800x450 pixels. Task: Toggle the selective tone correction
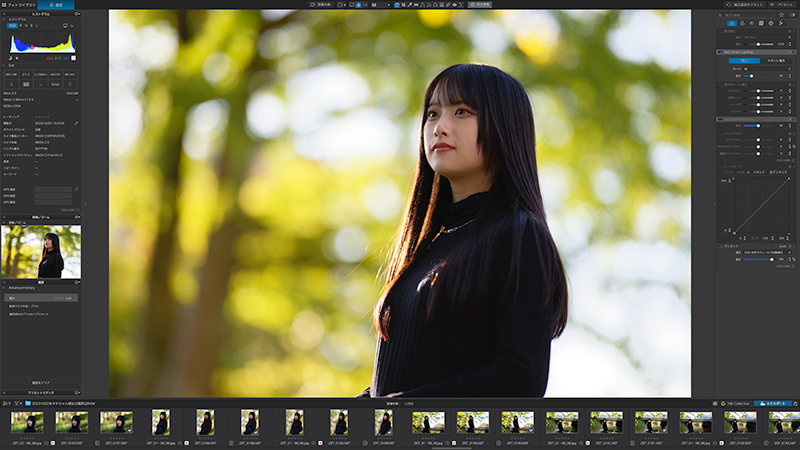(720, 85)
